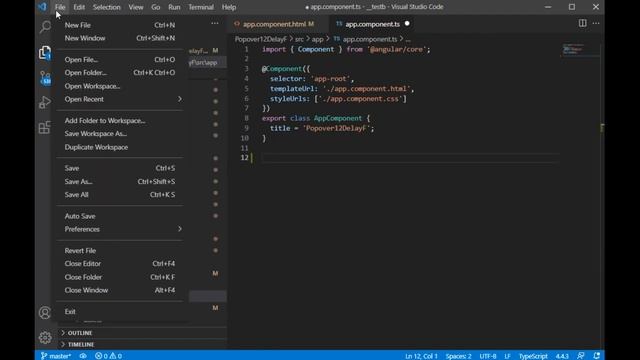Choose New File from File menu

coord(120,25)
